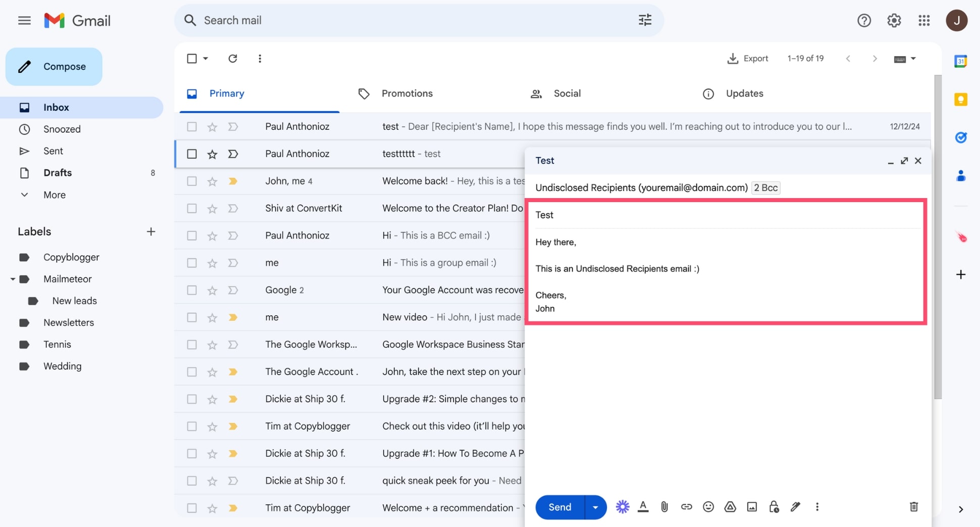The image size is (980, 527).
Task: Go to the next page of emails
Action: tap(874, 59)
